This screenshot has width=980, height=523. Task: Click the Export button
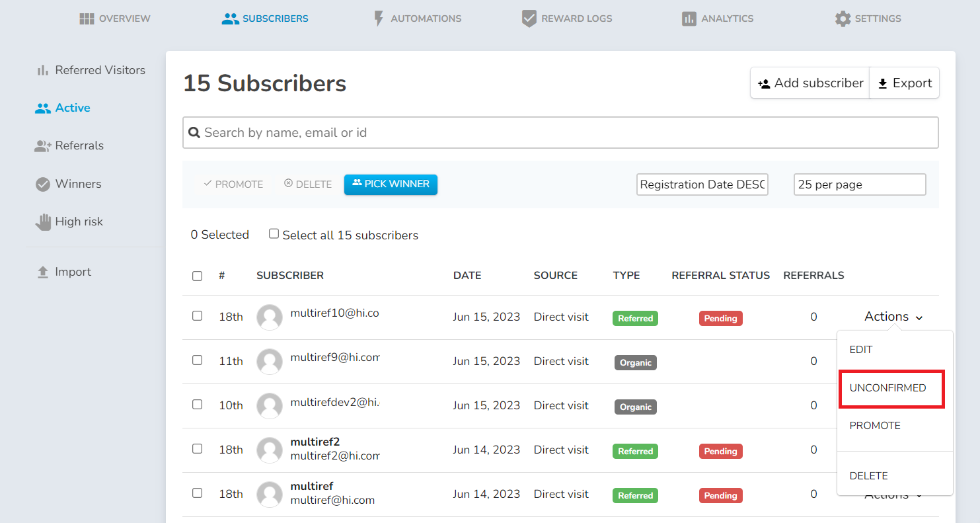[904, 83]
